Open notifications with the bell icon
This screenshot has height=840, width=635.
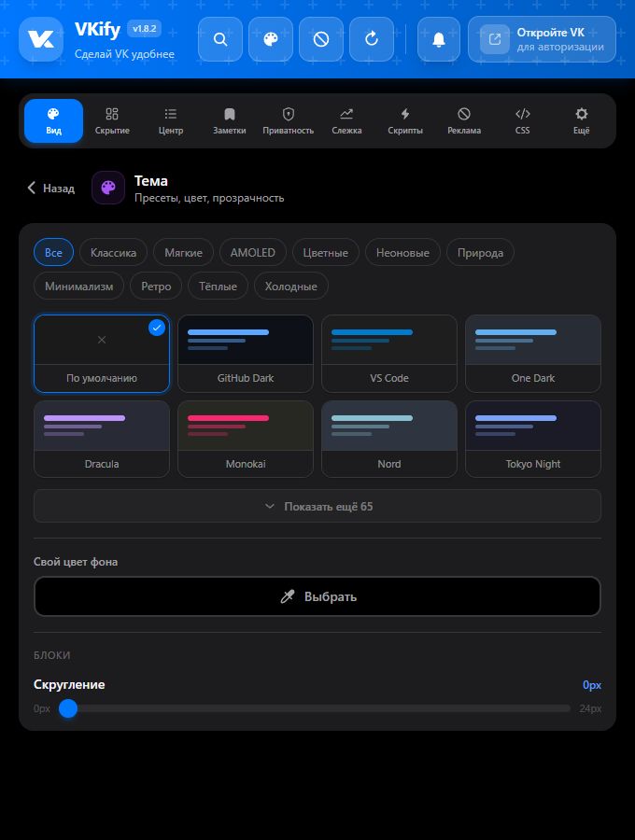coord(438,39)
